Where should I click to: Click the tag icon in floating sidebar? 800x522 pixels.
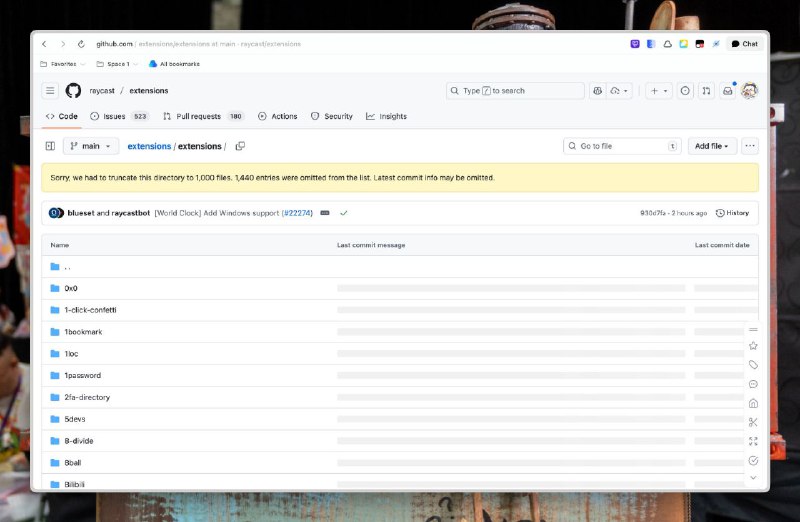click(753, 365)
